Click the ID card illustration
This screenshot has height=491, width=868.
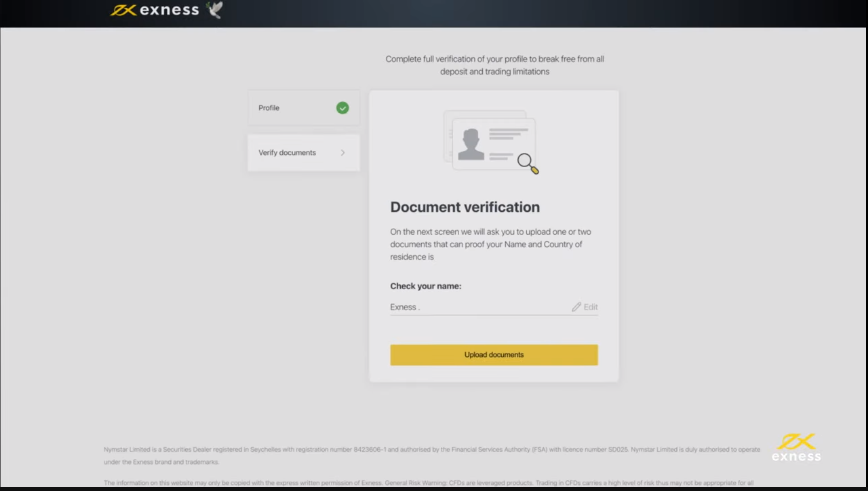pos(490,142)
